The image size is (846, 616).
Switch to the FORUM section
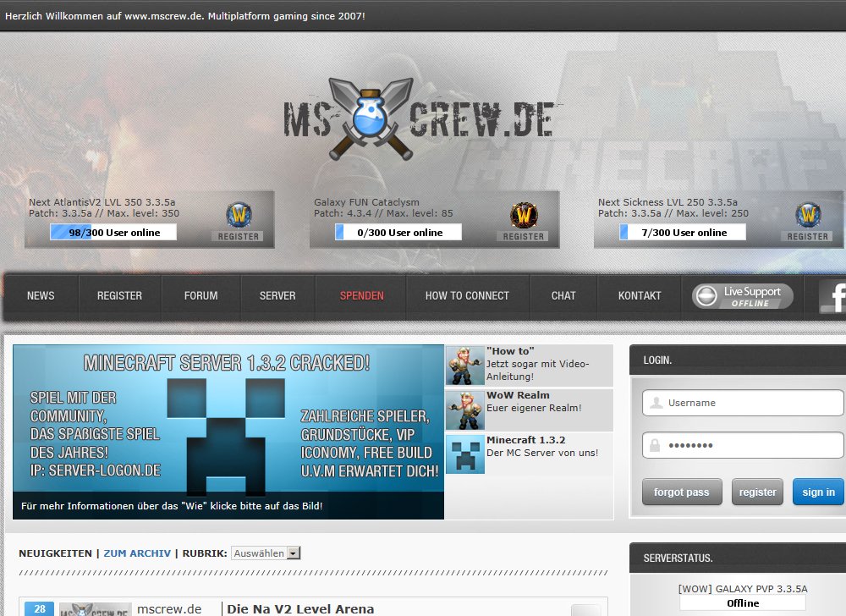click(x=201, y=296)
